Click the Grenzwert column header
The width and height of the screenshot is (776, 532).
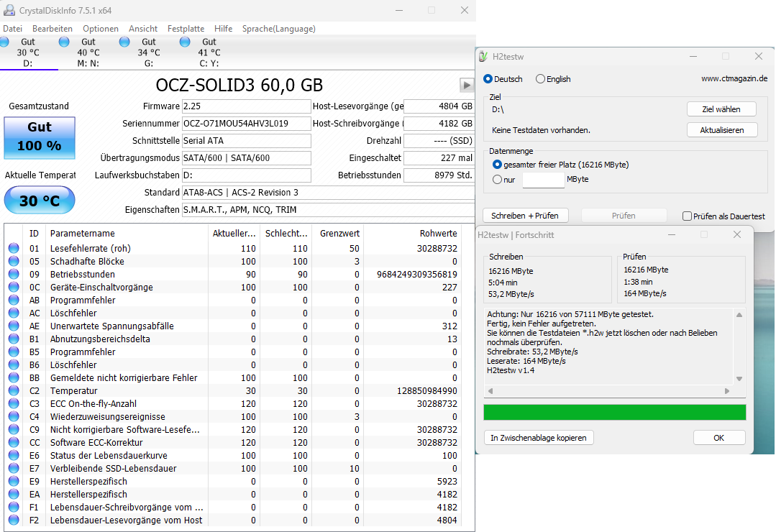[x=339, y=233]
